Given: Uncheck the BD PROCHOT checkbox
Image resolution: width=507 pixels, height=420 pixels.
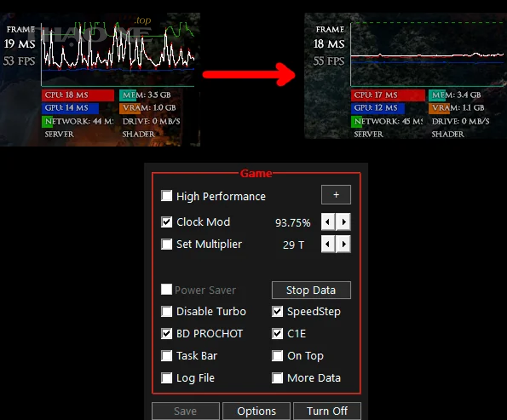Looking at the screenshot, I should 167,334.
